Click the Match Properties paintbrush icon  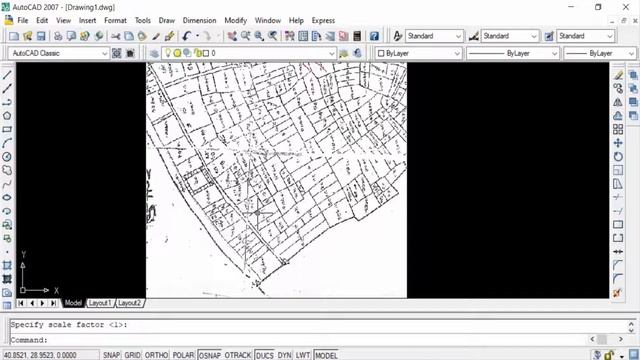156,36
